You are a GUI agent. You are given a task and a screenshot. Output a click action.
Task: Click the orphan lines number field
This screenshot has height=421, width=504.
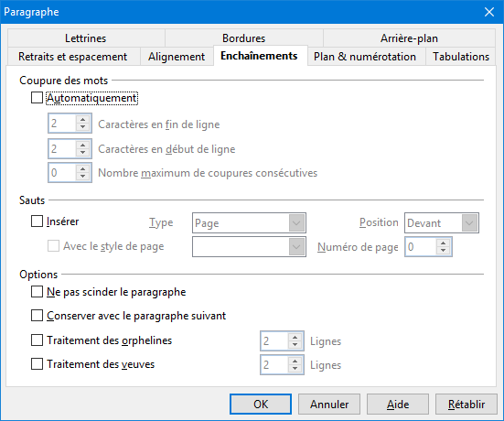[274, 340]
